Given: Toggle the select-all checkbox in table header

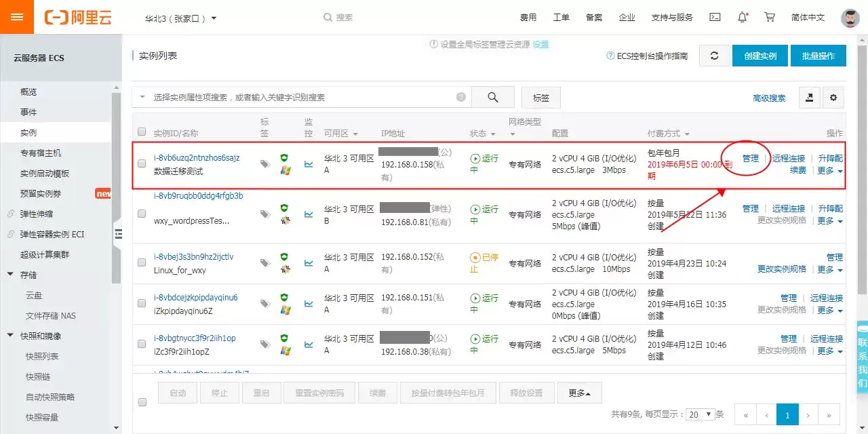Looking at the screenshot, I should click(x=142, y=132).
